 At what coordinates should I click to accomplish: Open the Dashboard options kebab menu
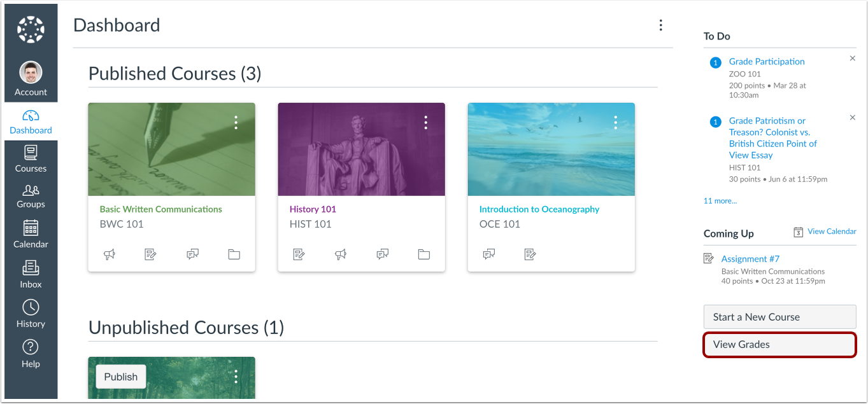click(660, 25)
